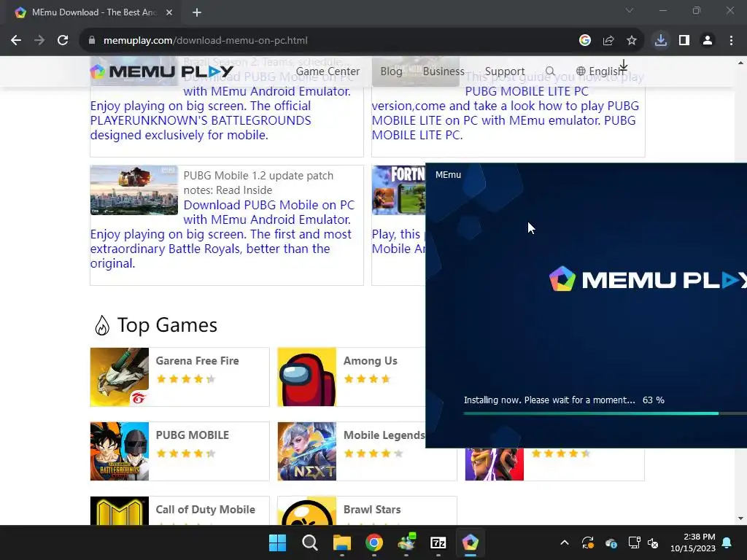Viewport: 747px width, 560px height.
Task: Open the Fortnite article thumbnail
Action: (x=398, y=190)
